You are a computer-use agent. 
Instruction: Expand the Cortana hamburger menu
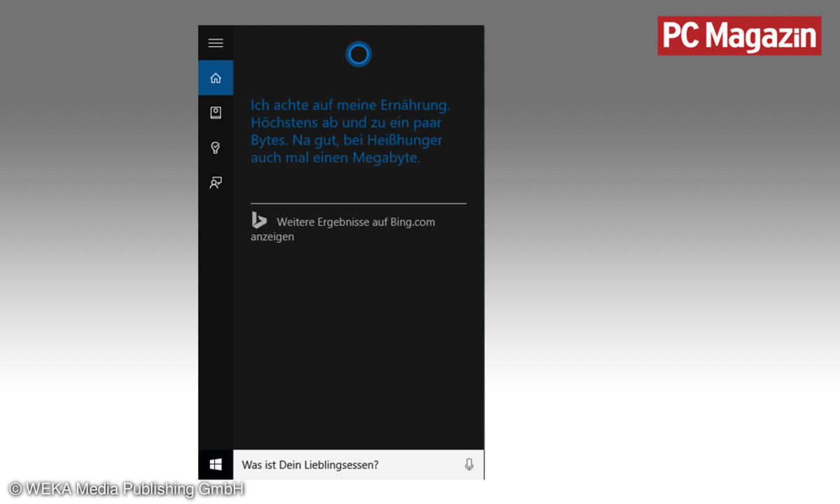coord(216,43)
